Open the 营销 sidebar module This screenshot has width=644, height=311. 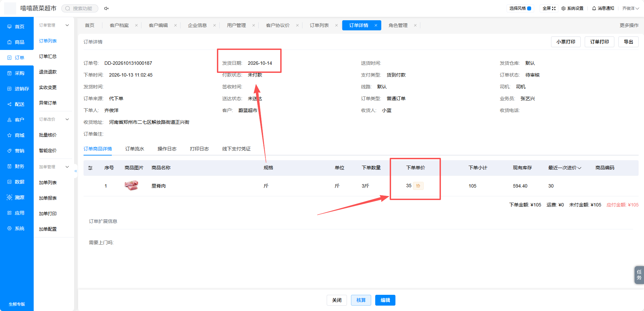point(17,151)
